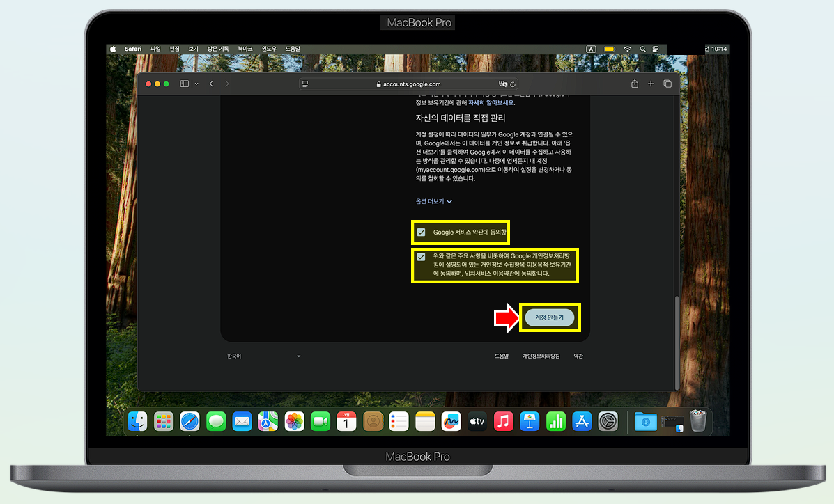Screen dimensions: 834x504
Task: Open Calendar app in the Dock
Action: point(346,422)
